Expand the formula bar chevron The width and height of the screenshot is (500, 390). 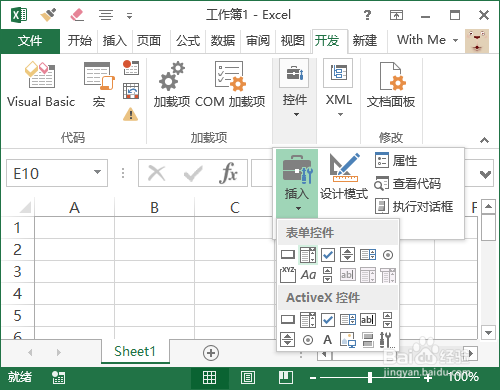click(x=485, y=174)
